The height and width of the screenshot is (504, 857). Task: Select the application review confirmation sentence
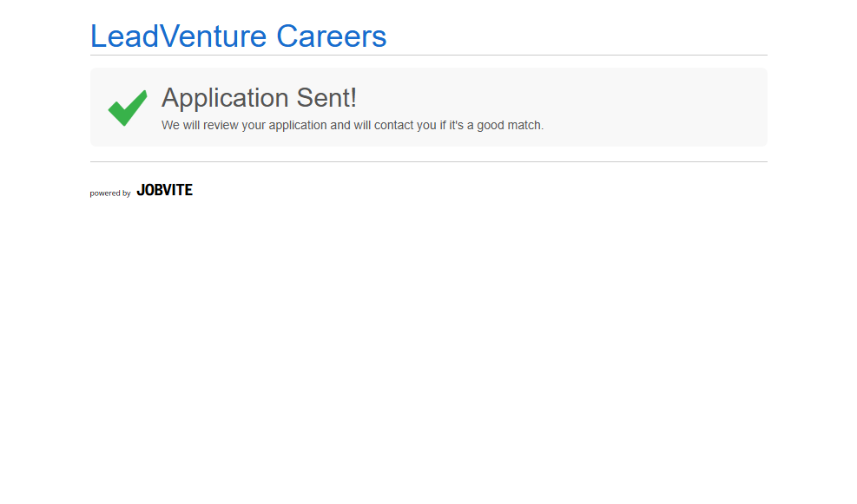[x=352, y=125]
